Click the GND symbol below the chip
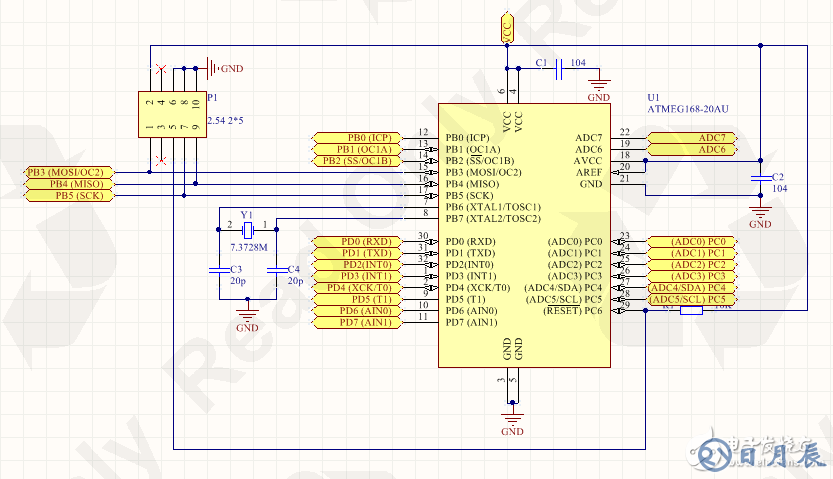The image size is (833, 479). click(513, 418)
